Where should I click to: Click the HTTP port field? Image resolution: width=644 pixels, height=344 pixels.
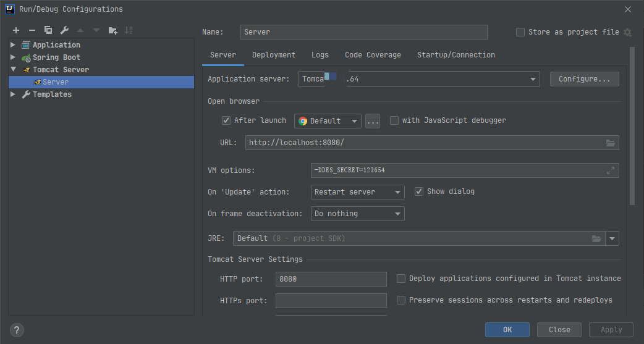(331, 279)
